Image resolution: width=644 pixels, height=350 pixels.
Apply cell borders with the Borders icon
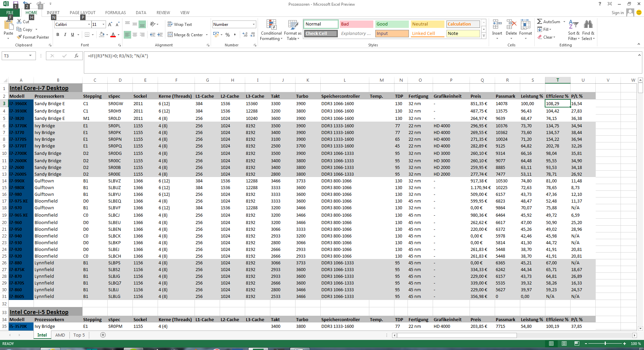click(87, 35)
